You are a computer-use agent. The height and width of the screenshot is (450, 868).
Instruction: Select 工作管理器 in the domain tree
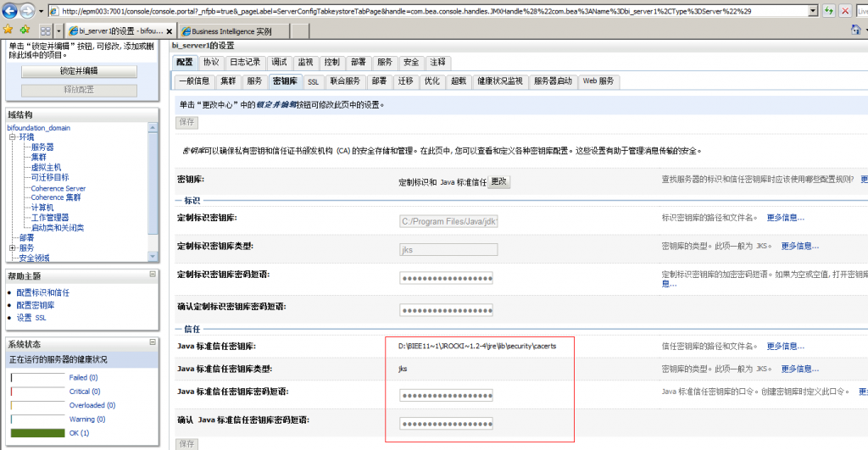pos(50,218)
